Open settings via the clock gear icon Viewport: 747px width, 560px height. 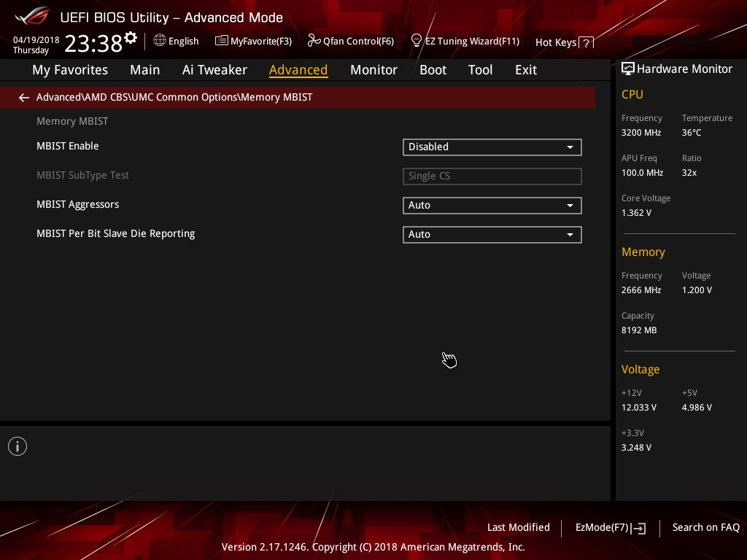pos(131,38)
